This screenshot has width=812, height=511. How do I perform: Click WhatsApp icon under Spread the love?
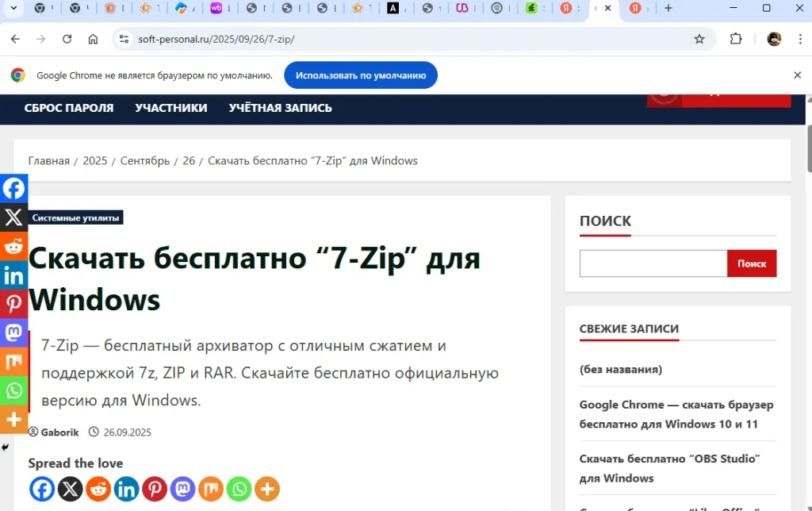(239, 489)
